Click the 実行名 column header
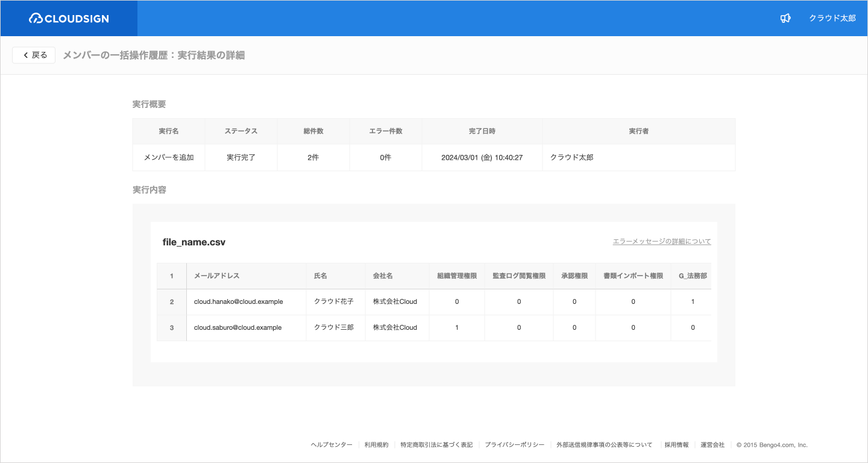The image size is (868, 463). tap(169, 131)
